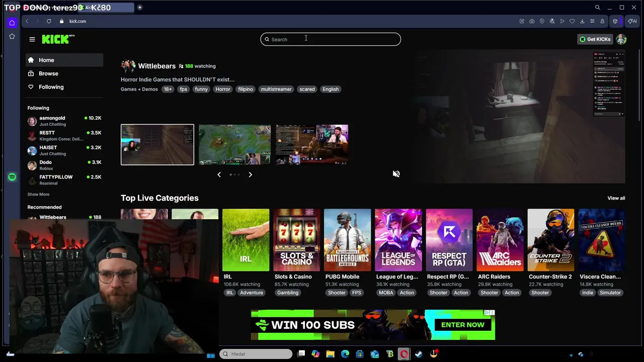The height and width of the screenshot is (362, 644).
Task: Open FATTYPILLOW channel in Following list
Action: pos(64,180)
